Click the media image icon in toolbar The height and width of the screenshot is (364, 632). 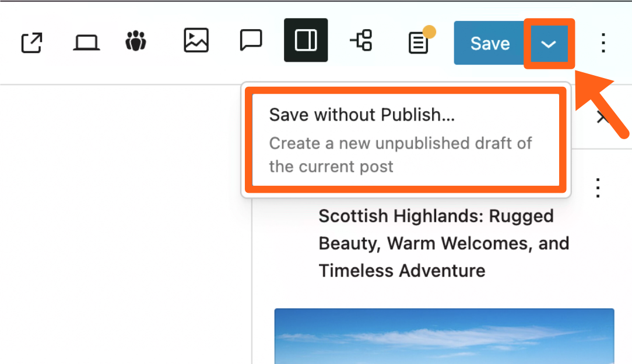point(196,41)
